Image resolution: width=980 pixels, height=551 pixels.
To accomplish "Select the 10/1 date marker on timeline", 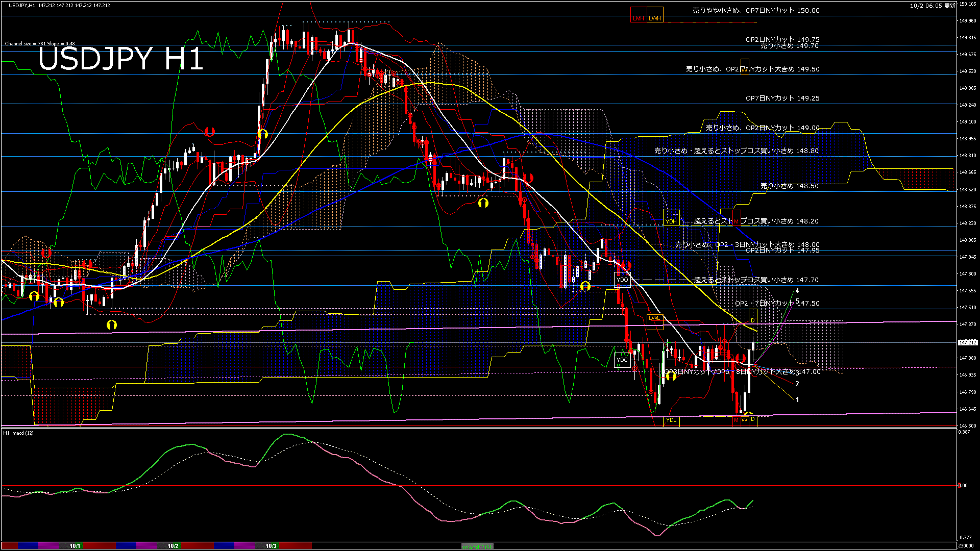I will [75, 546].
